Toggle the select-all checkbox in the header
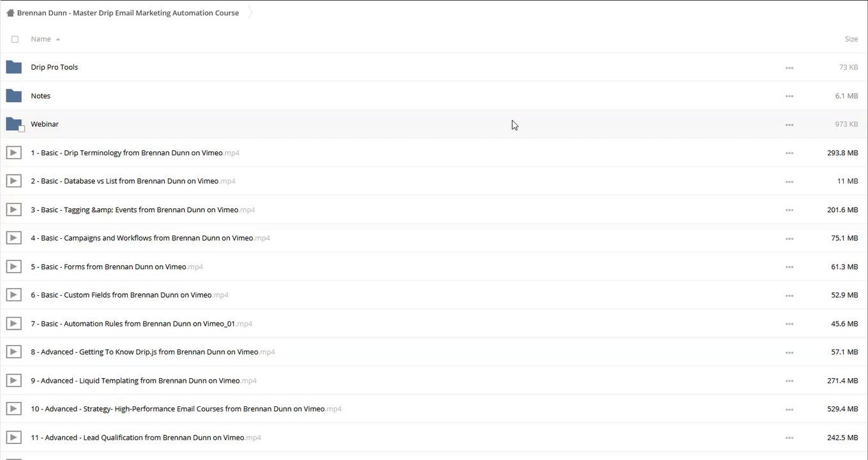 click(15, 39)
